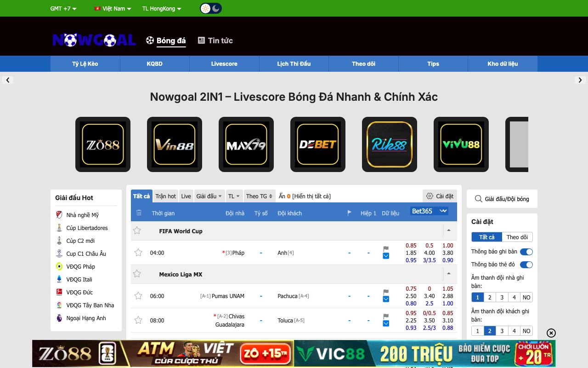This screenshot has height=368, width=588.
Task: Close the bottom banner advertisement
Action: coord(551,333)
